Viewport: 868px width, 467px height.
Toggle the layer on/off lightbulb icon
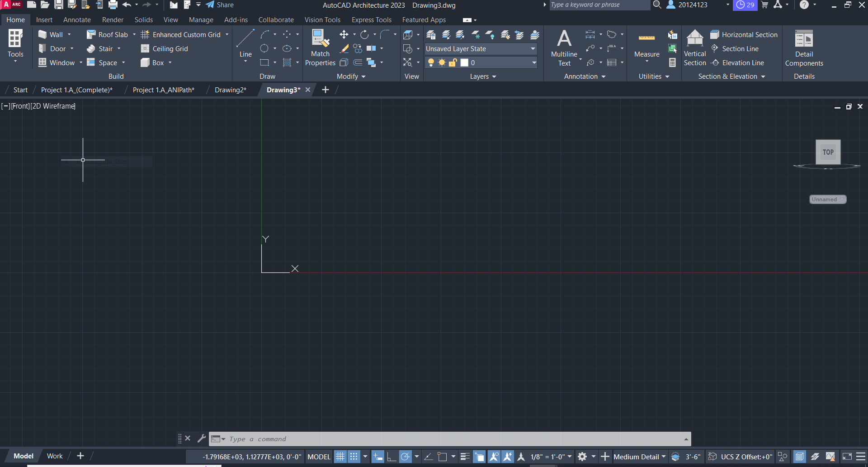click(x=431, y=63)
